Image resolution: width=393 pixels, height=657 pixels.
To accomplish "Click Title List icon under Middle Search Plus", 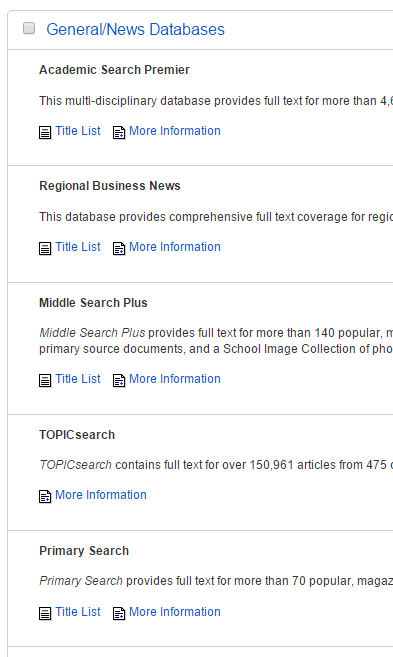I will (x=45, y=380).
